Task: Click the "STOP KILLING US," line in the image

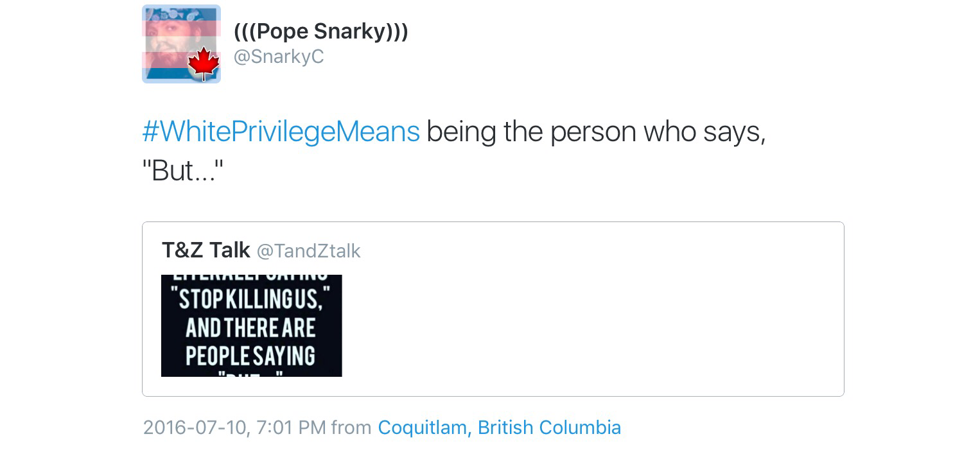Action: pos(251,299)
